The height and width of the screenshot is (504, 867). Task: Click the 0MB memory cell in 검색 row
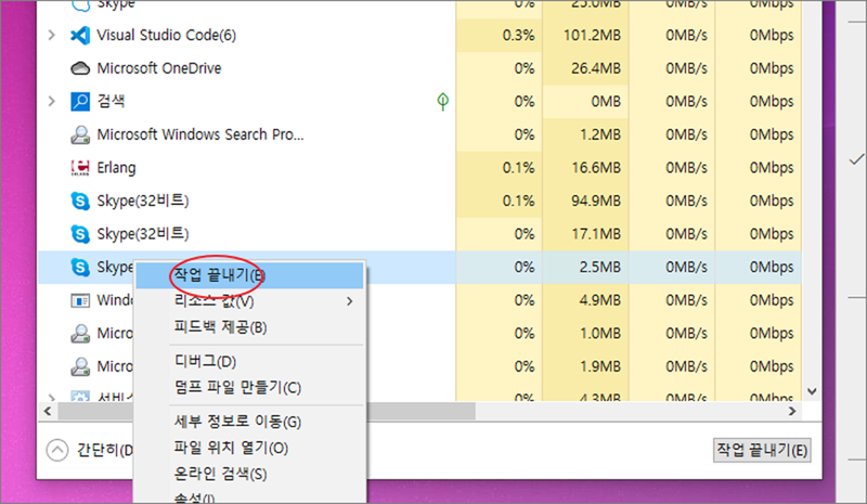point(585,101)
